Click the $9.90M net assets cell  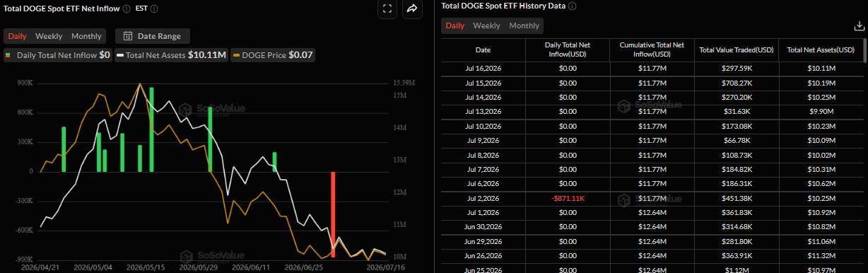click(821, 111)
